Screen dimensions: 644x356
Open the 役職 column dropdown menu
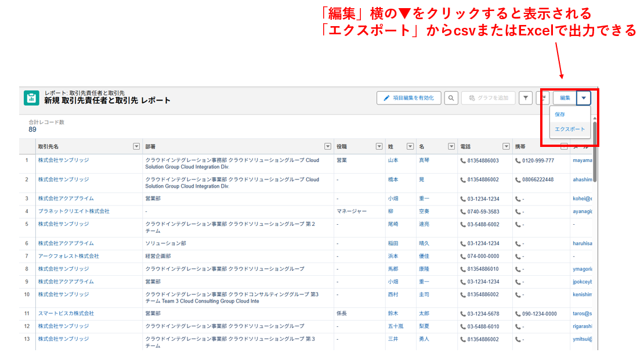[379, 146]
